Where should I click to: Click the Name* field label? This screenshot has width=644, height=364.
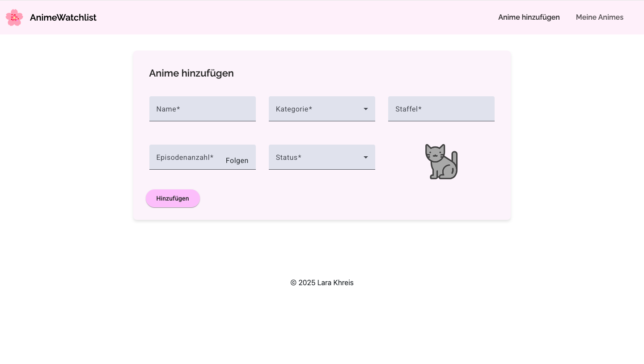tap(168, 109)
